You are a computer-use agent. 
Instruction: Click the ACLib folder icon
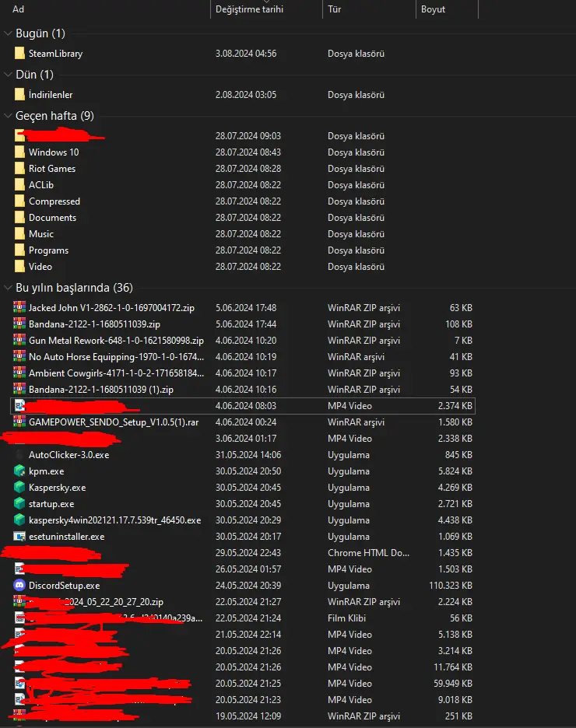(x=19, y=185)
